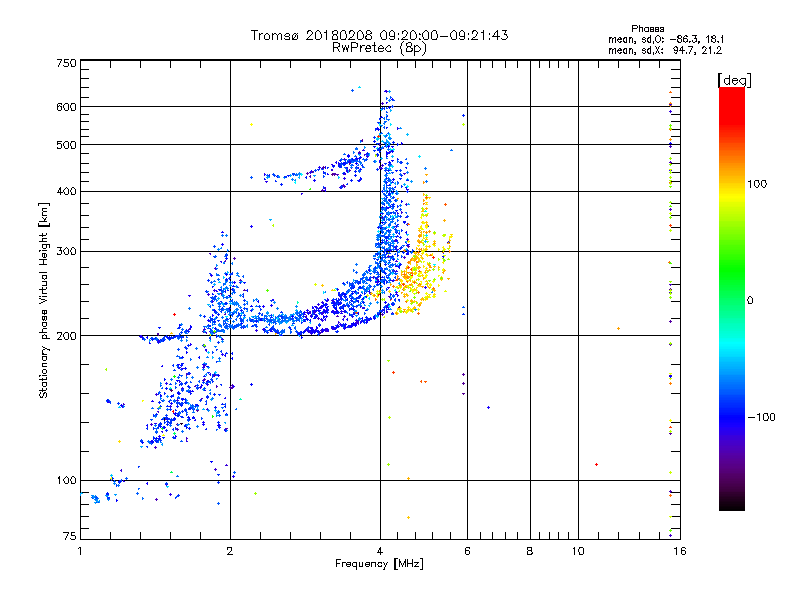
Task: Click the y-axis tick label '75'
Action: (x=70, y=536)
